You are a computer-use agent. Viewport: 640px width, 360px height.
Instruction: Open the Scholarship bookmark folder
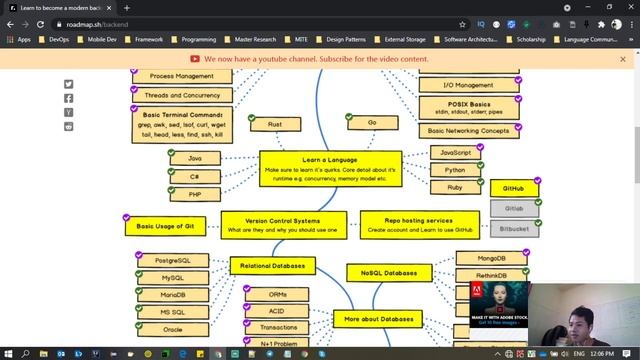point(526,40)
